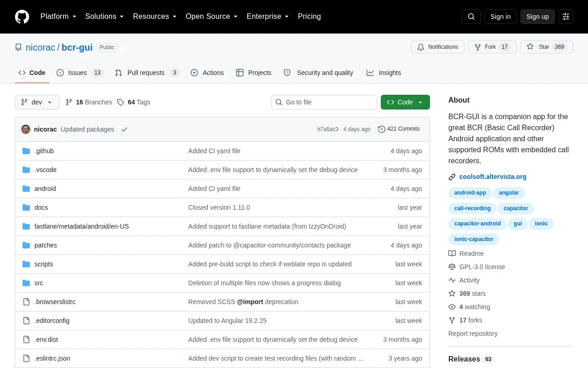Switch to the Pull requests tab
Screen dimensions: 588x368
tap(147, 73)
